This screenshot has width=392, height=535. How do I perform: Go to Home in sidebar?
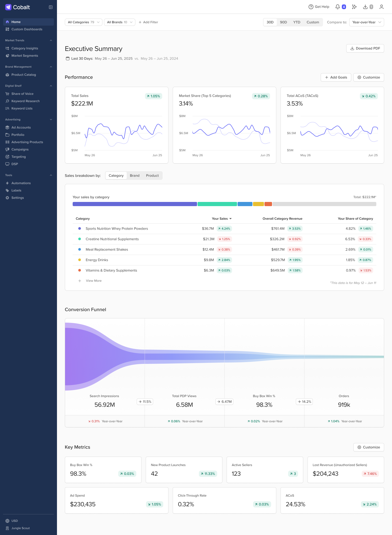click(28, 22)
